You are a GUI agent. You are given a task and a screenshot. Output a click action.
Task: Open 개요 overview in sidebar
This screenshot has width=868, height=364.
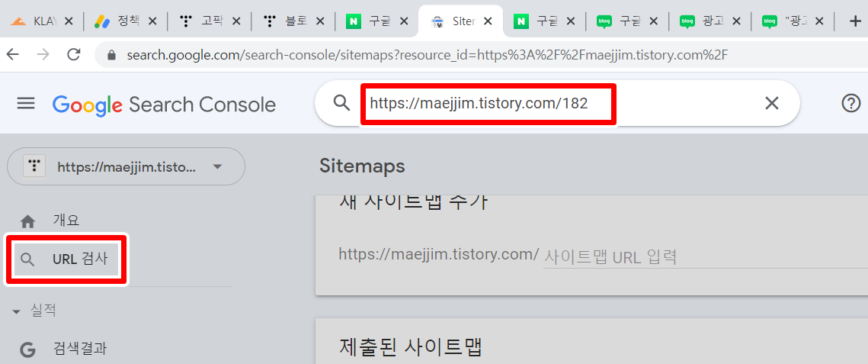pyautogui.click(x=66, y=220)
